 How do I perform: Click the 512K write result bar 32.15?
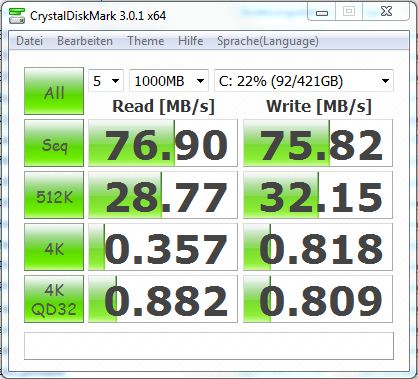[318, 195]
